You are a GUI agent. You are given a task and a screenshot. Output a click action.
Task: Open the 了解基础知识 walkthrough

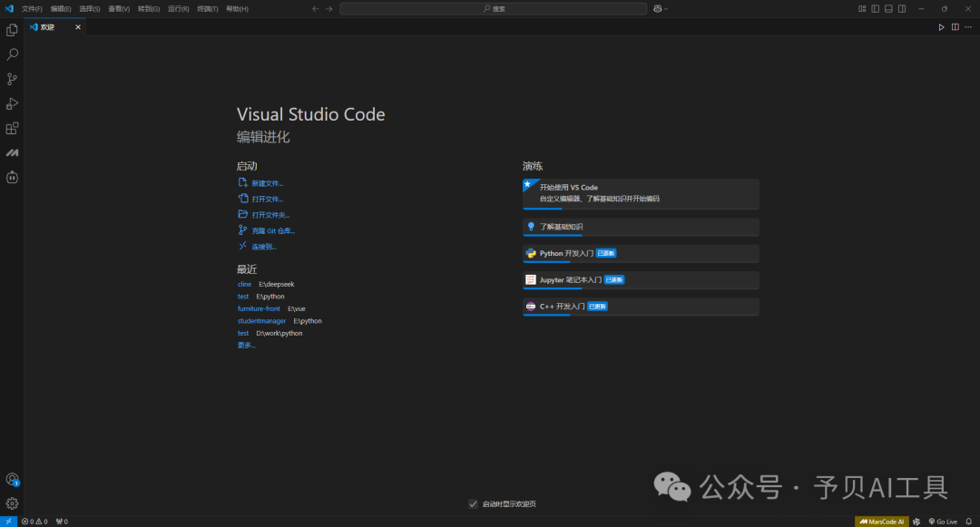(x=641, y=227)
